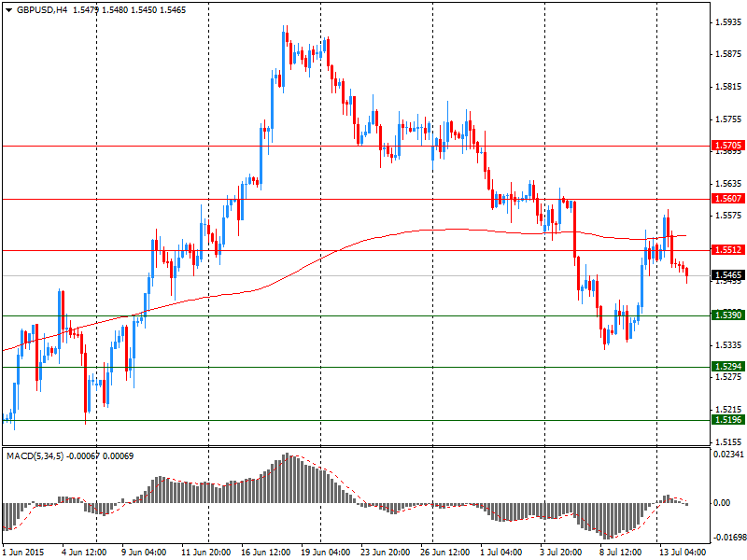The height and width of the screenshot is (560, 747).
Task: Select the 1.5607 resistance level label
Action: pyautogui.click(x=728, y=199)
